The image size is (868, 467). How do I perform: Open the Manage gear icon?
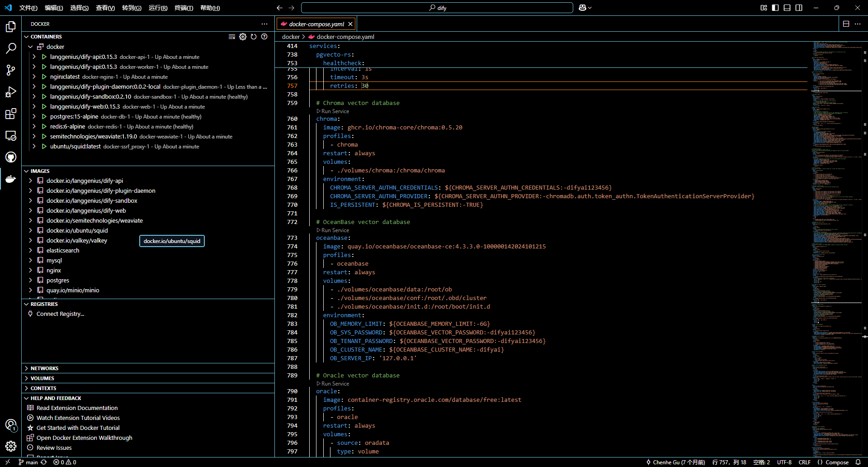tap(11, 447)
